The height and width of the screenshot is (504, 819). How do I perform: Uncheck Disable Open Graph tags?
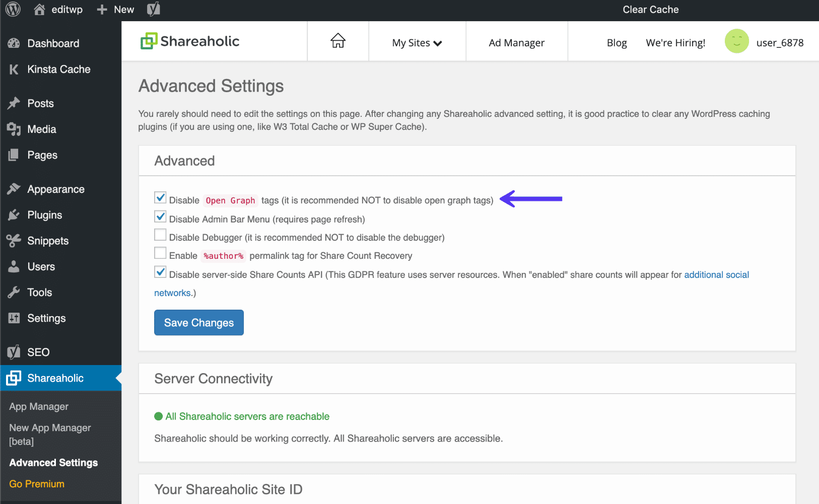pos(160,197)
